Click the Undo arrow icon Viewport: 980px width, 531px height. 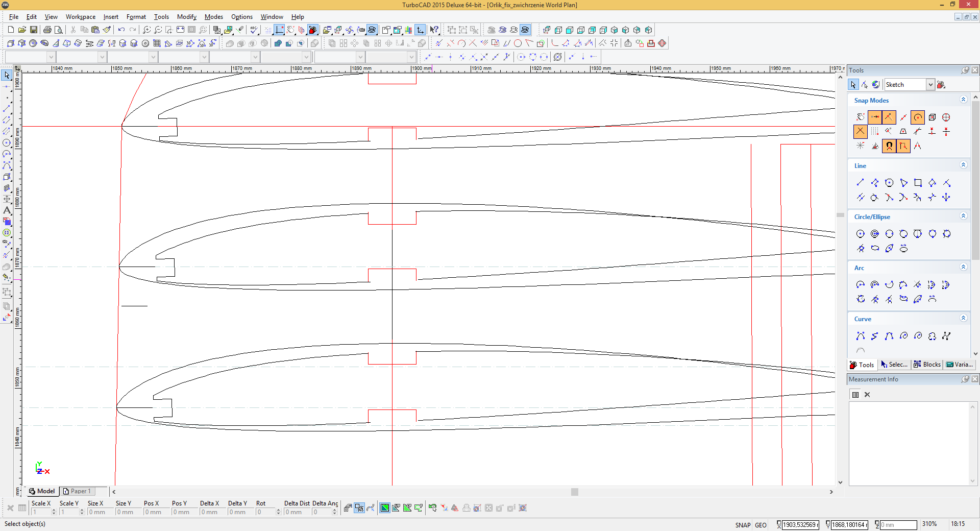pos(121,30)
